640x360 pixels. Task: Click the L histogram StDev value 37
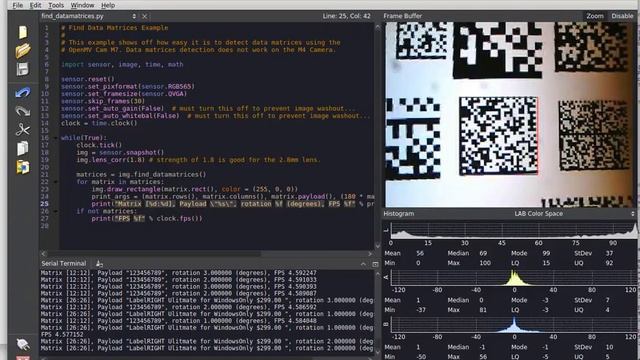609,253
